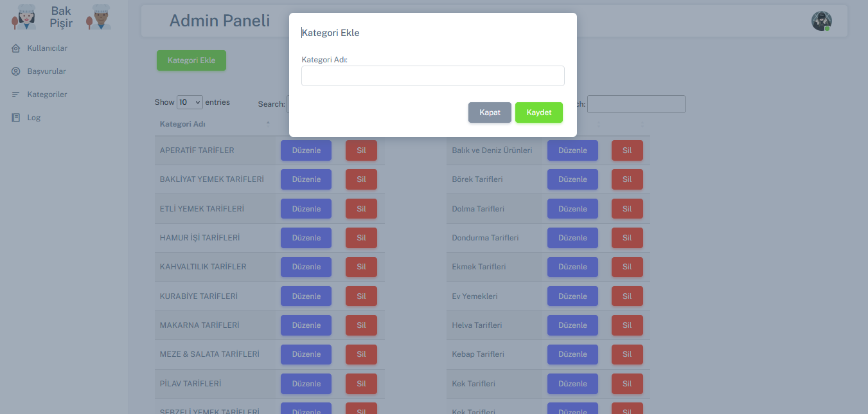Open the Show entries dropdown

point(189,102)
